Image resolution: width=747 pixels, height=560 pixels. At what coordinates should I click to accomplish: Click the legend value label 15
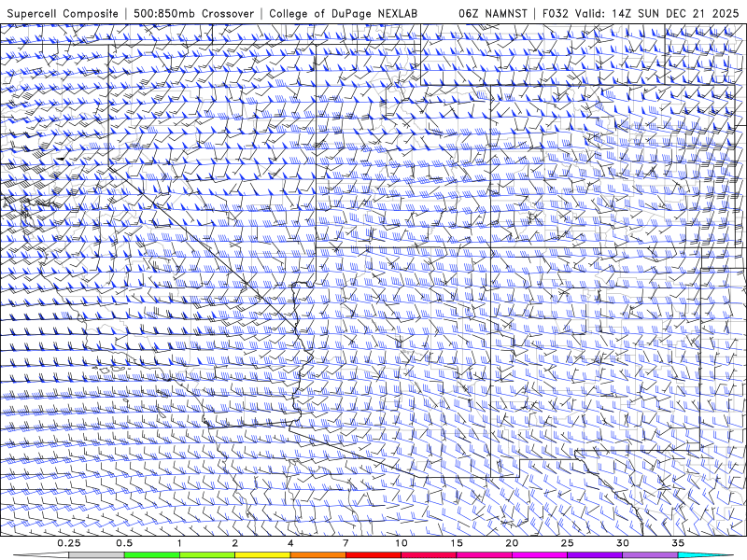(457, 543)
